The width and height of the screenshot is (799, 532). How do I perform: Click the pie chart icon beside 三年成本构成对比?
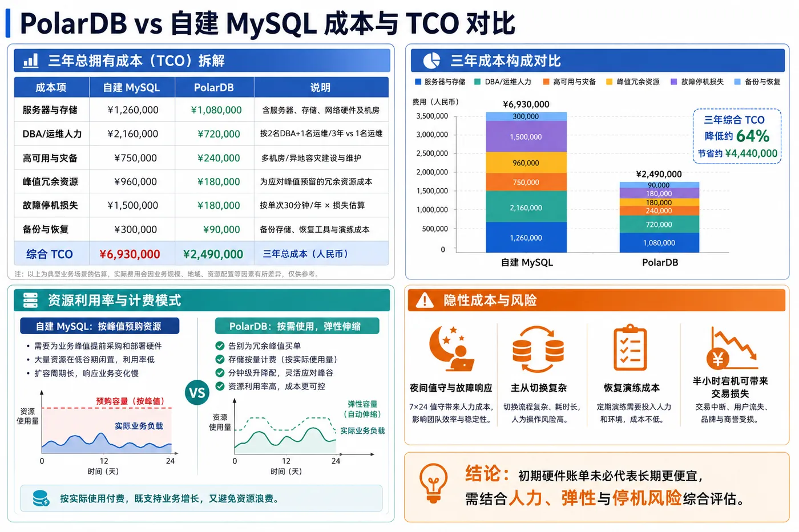pyautogui.click(x=431, y=60)
